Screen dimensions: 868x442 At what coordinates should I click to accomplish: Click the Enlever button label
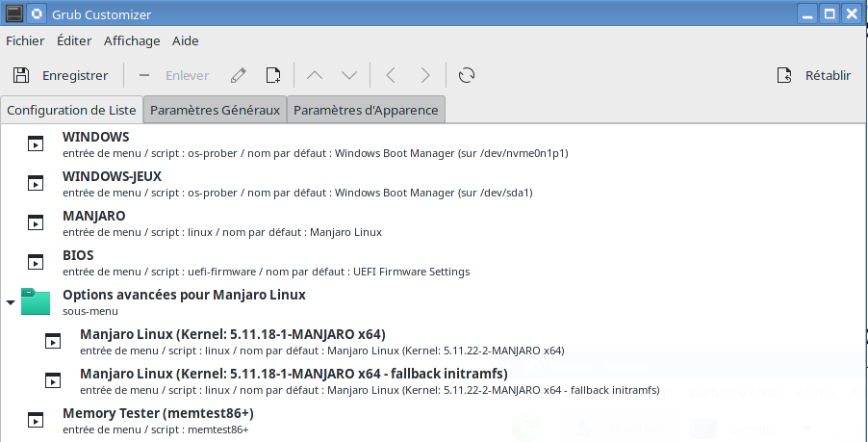187,75
